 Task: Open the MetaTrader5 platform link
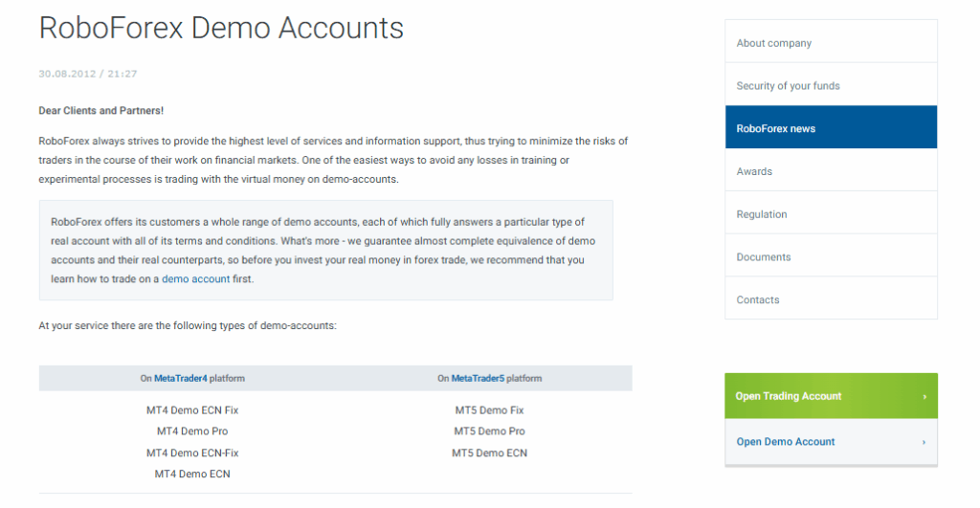[478, 378]
